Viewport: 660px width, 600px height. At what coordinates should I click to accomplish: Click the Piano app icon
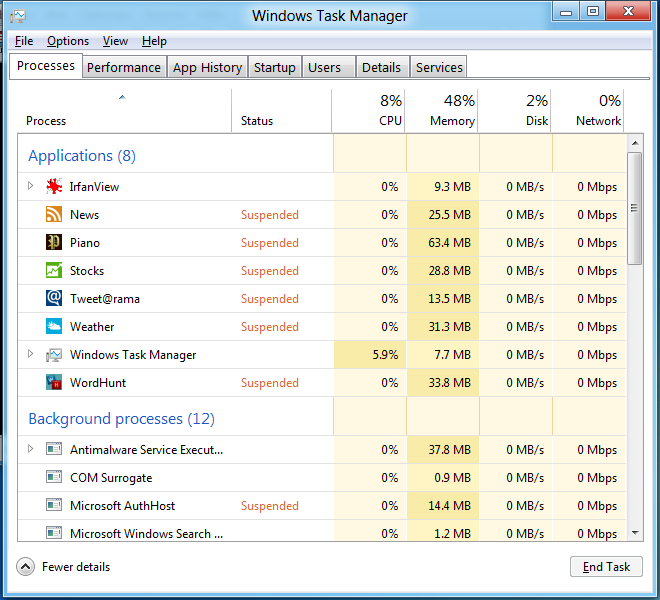click(54, 243)
